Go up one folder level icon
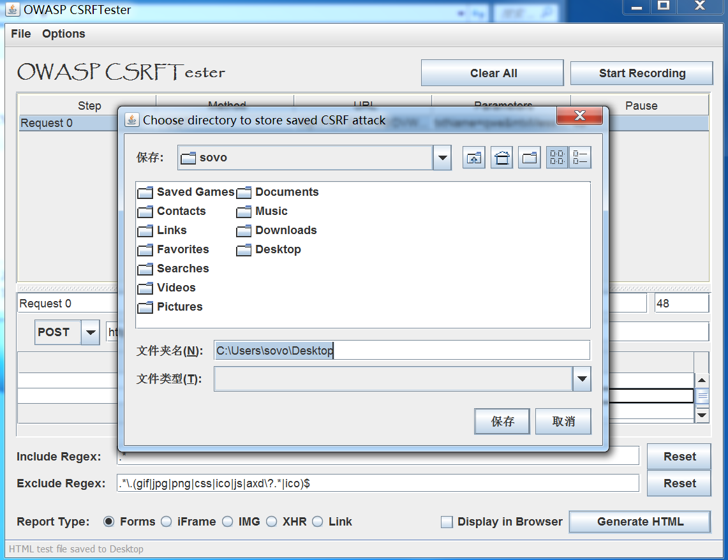This screenshot has height=560, width=728. [473, 158]
